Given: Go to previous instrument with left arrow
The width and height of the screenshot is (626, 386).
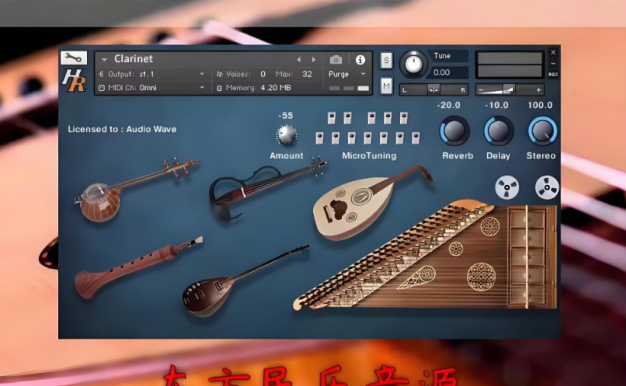Looking at the screenshot, I should coord(299,59).
